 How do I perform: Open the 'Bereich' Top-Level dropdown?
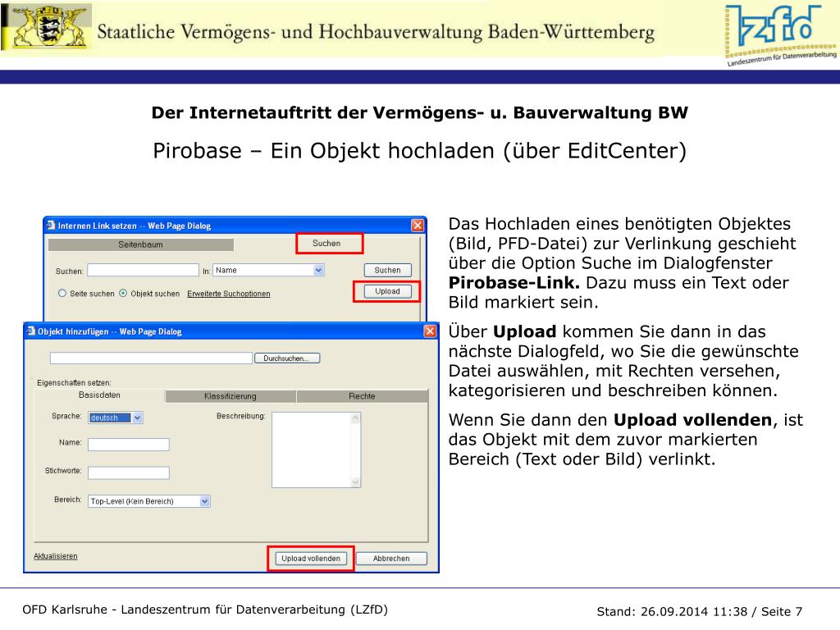pos(204,501)
